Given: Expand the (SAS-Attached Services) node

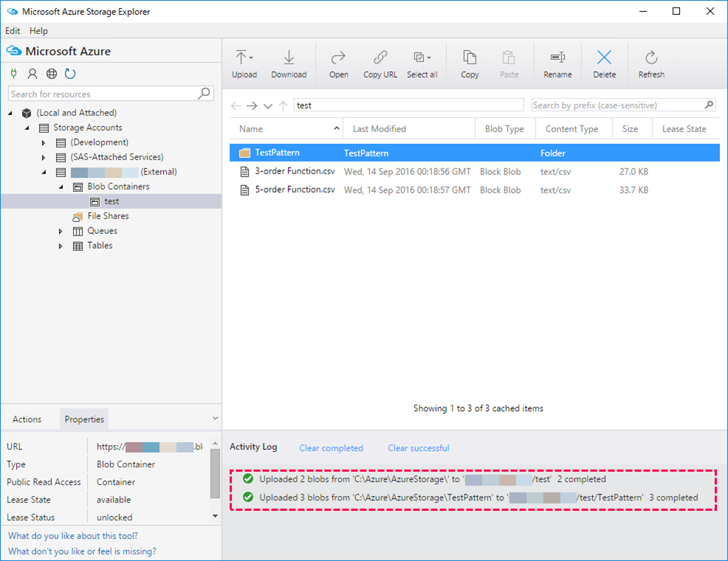Looking at the screenshot, I should point(44,158).
